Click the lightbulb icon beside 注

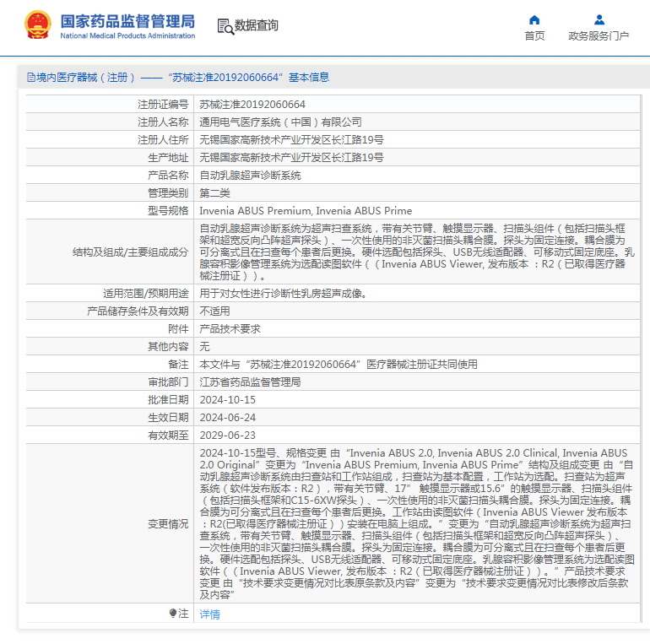[x=173, y=614]
